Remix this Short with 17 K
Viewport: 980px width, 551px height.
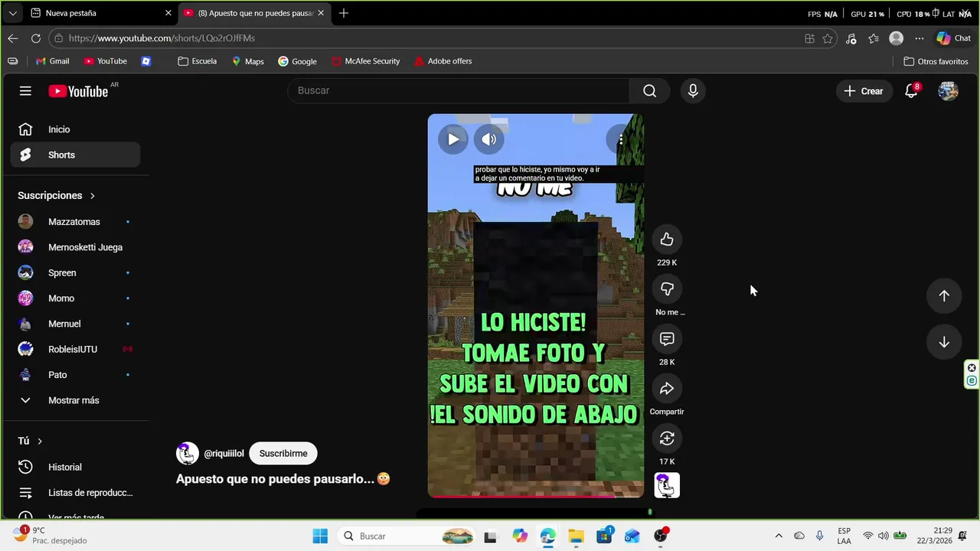[x=667, y=439]
